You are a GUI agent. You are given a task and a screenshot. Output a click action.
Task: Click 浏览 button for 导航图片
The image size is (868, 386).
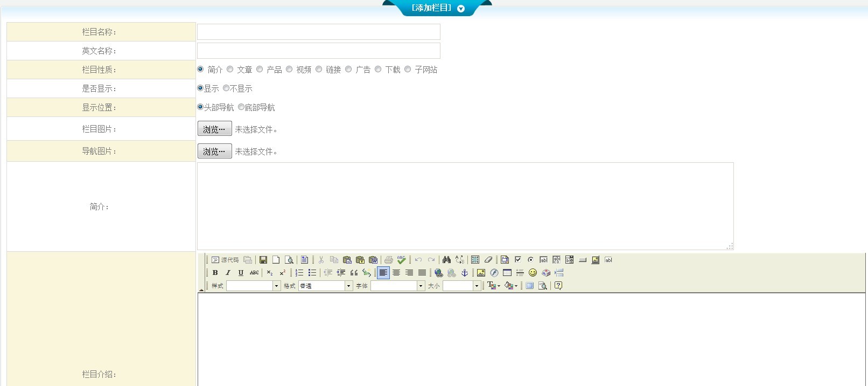coord(214,151)
